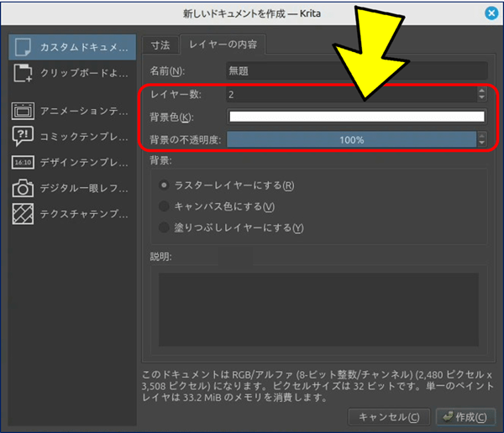This screenshot has height=433, width=504.
Task: Decrease background opacity with the down arrow
Action: (x=481, y=143)
